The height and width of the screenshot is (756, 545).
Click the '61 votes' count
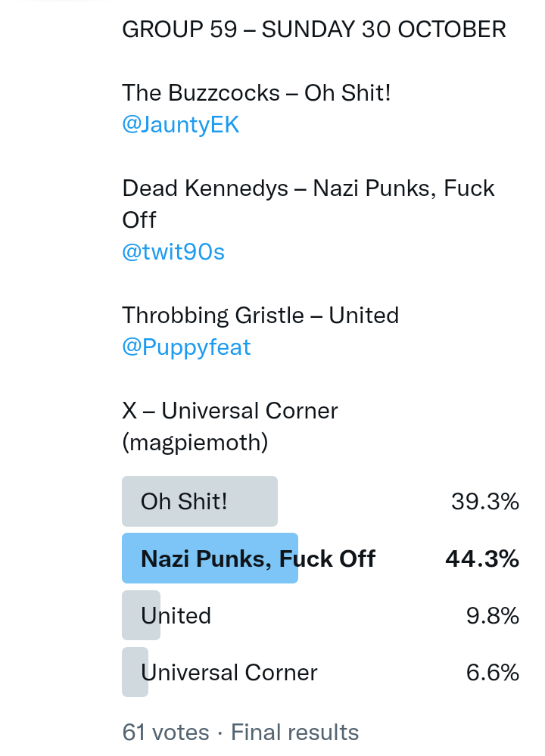coord(166,732)
